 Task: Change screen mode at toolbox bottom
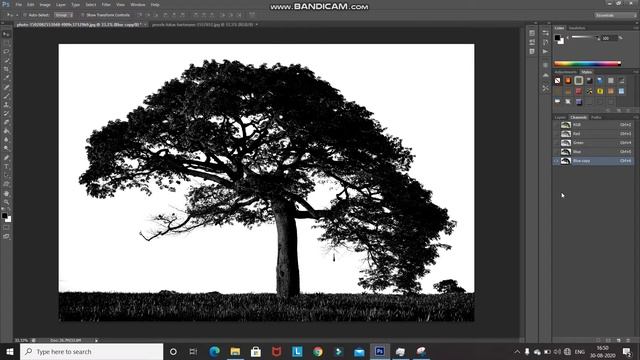click(6, 236)
